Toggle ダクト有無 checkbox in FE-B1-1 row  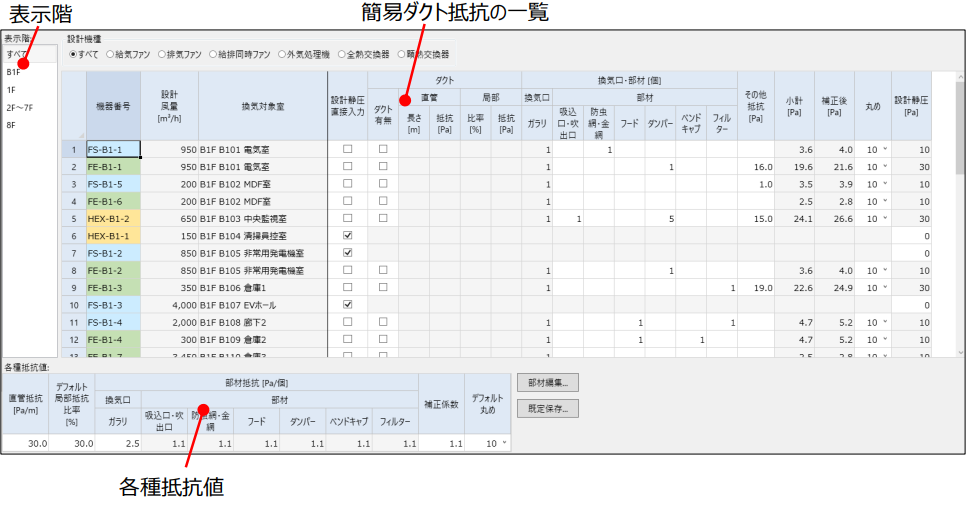point(383,167)
